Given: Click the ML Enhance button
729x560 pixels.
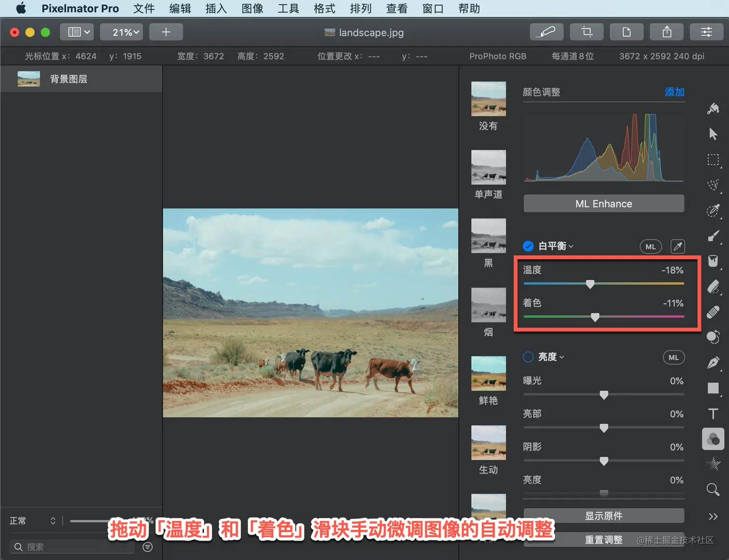Looking at the screenshot, I should point(604,204).
